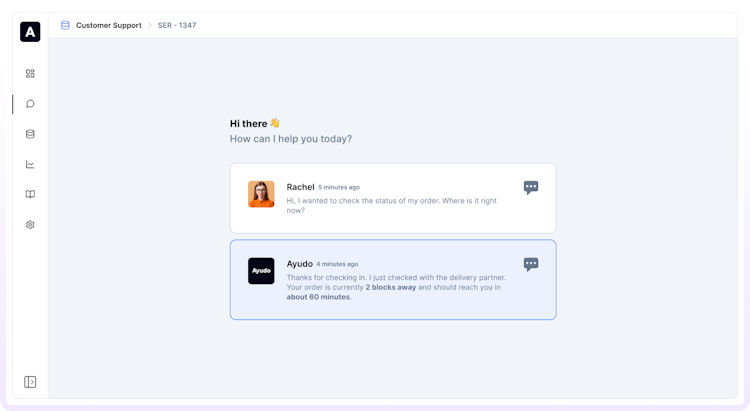Click the 'Hi there' greeting heading
The height and width of the screenshot is (411, 750).
249,123
